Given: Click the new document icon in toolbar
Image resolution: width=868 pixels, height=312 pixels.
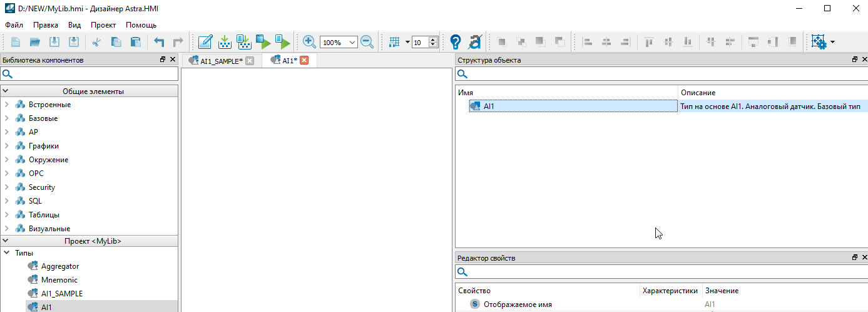Looking at the screenshot, I should point(16,42).
